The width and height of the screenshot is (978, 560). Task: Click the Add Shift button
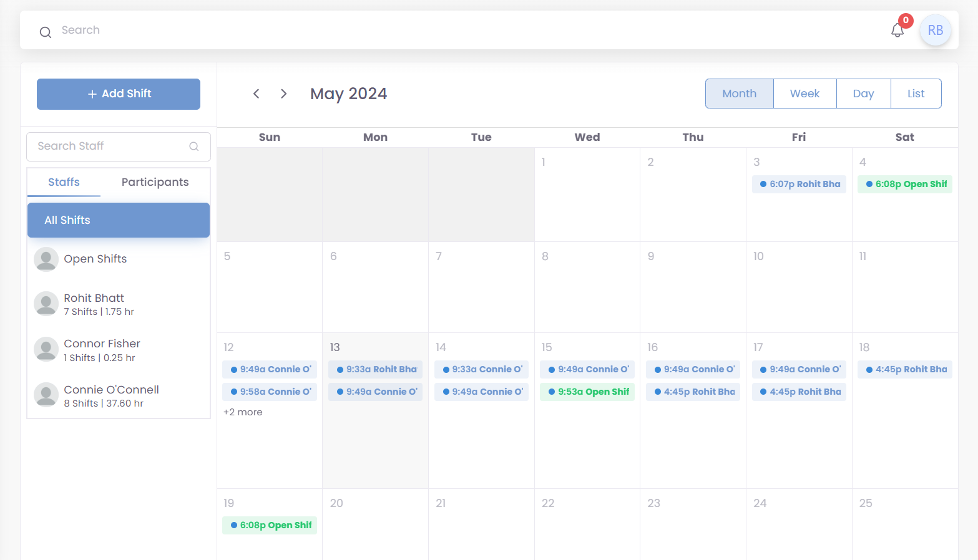(119, 94)
